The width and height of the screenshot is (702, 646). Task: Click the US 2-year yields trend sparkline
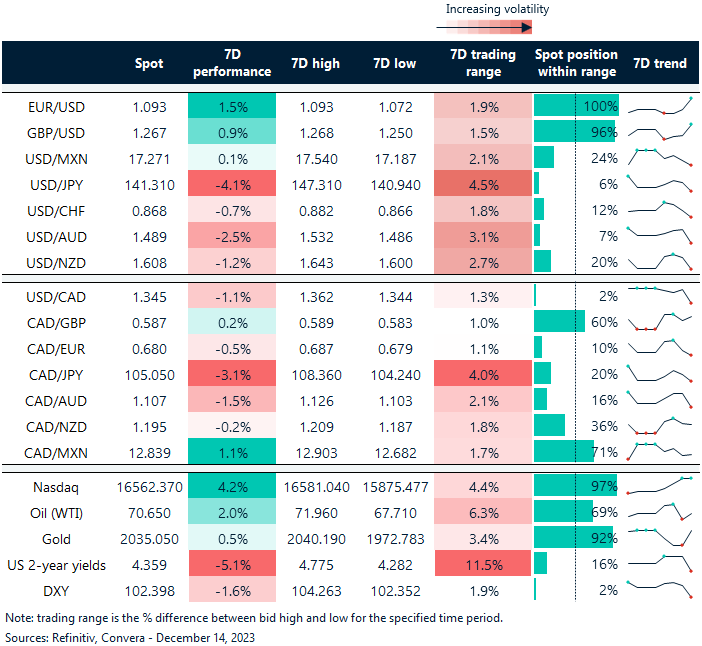coord(659,563)
